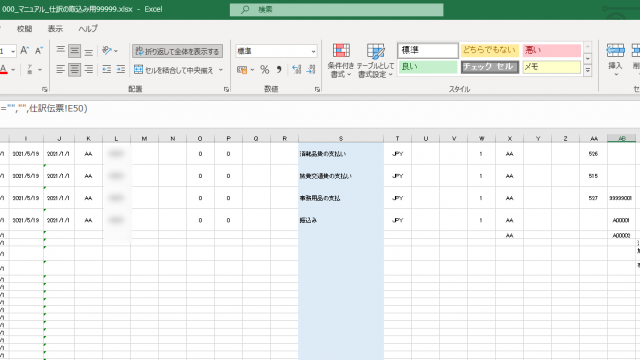Open accounting format dropdown arrow
Viewport: 640px width, 360px height.
pyautogui.click(x=252, y=70)
